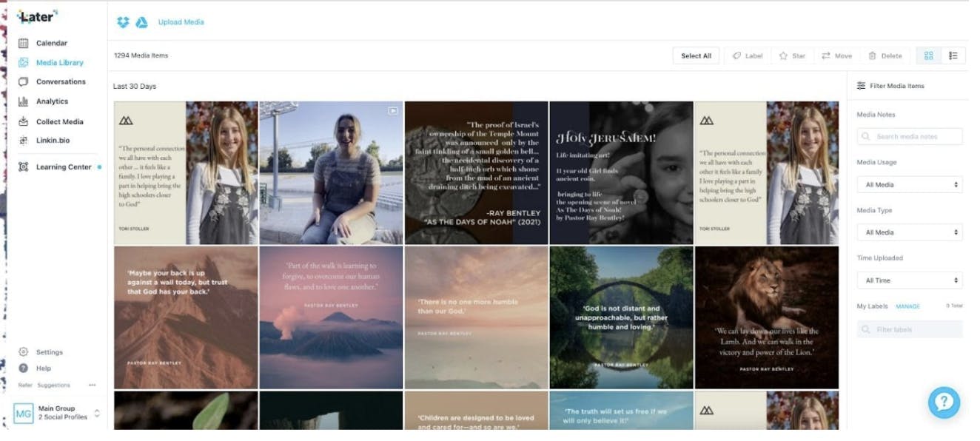This screenshot has width=980, height=441.
Task: Select the lion quote thumbnail
Action: click(x=766, y=317)
